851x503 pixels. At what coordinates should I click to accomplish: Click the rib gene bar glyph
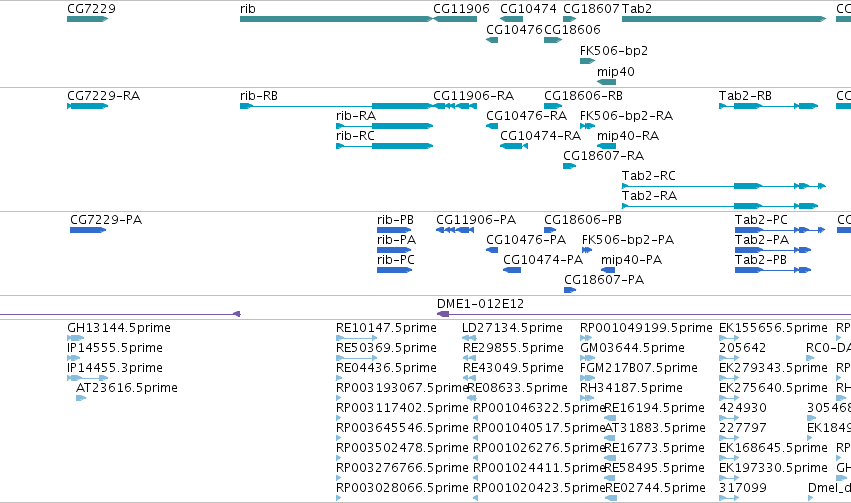pos(336,19)
